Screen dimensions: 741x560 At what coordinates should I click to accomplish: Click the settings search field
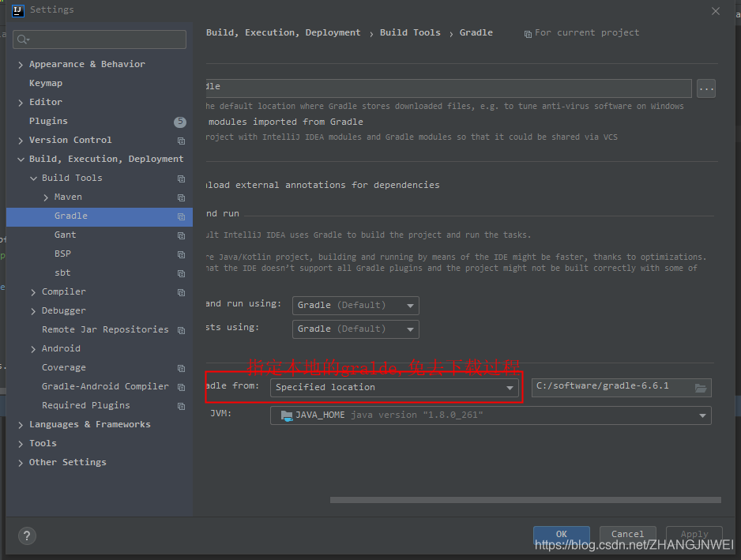tap(100, 39)
